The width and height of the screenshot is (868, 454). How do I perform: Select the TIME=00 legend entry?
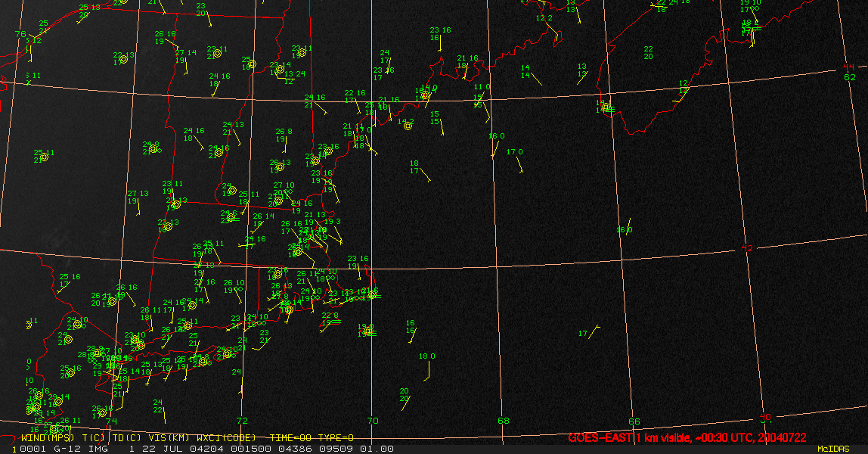tap(290, 438)
